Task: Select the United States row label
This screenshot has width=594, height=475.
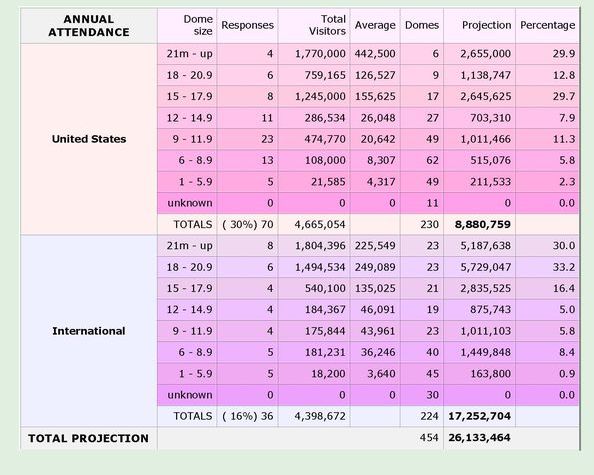Action: click(89, 139)
